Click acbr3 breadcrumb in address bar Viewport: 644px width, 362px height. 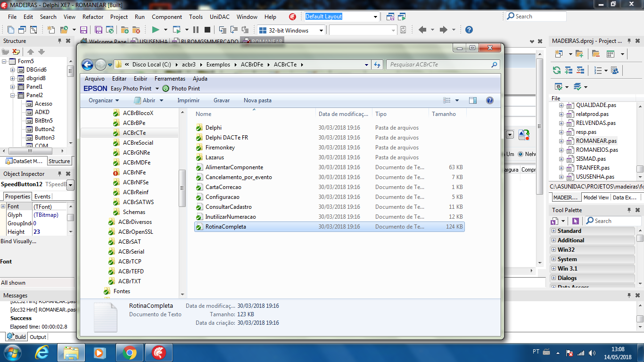click(189, 65)
